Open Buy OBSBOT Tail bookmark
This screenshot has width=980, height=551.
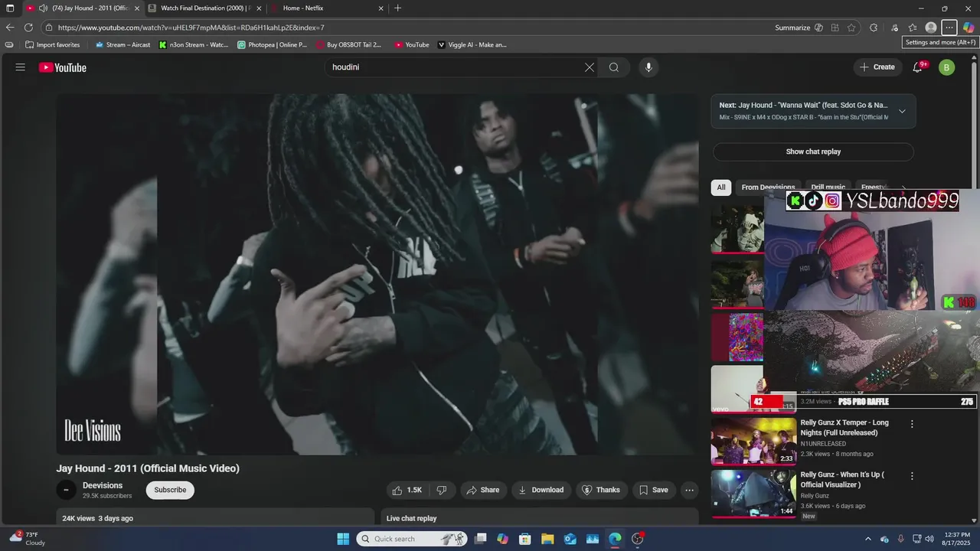tap(348, 45)
